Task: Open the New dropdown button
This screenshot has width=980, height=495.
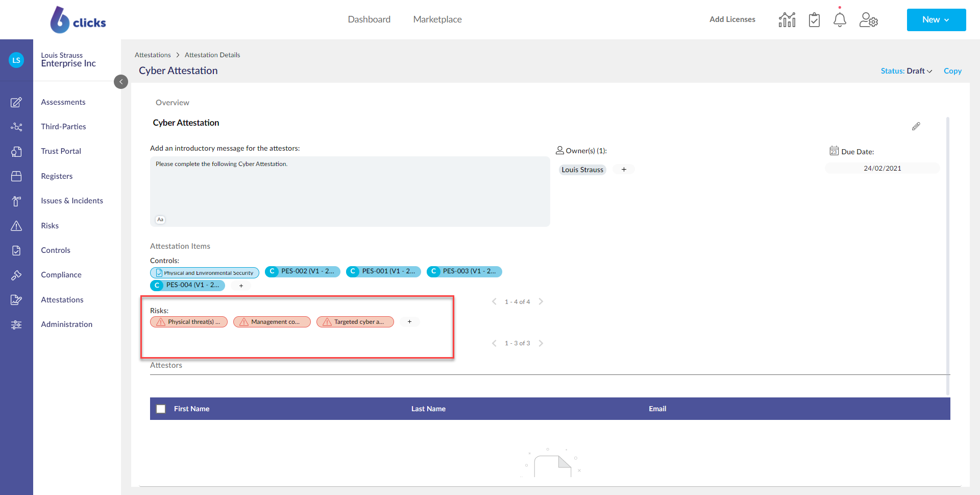Action: [936, 20]
